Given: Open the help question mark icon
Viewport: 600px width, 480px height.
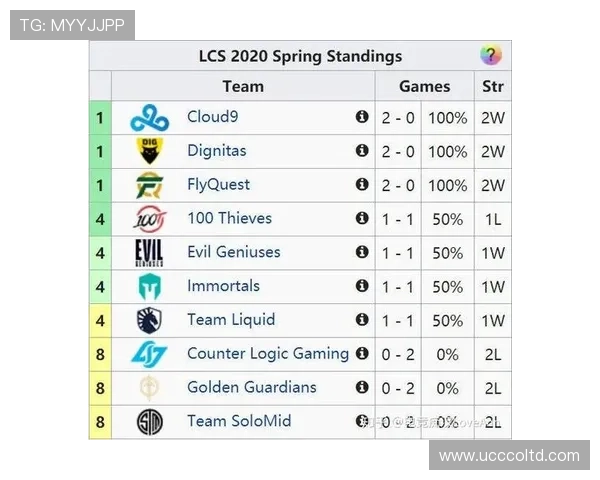Looking at the screenshot, I should coord(490,56).
